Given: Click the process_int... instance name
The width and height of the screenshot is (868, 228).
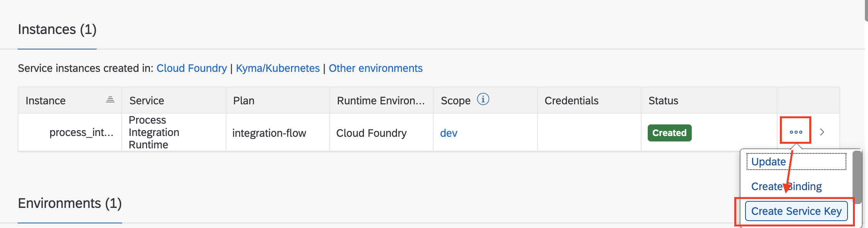Looking at the screenshot, I should [x=81, y=133].
